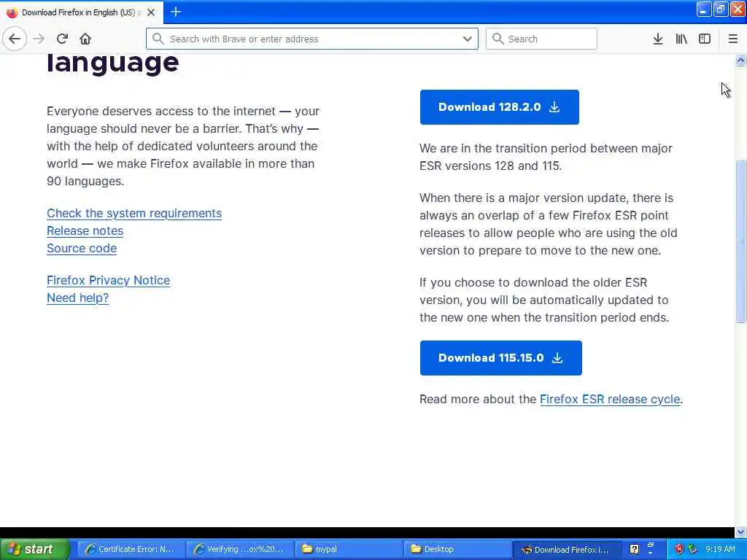Click the network connection tray icon

point(693,549)
